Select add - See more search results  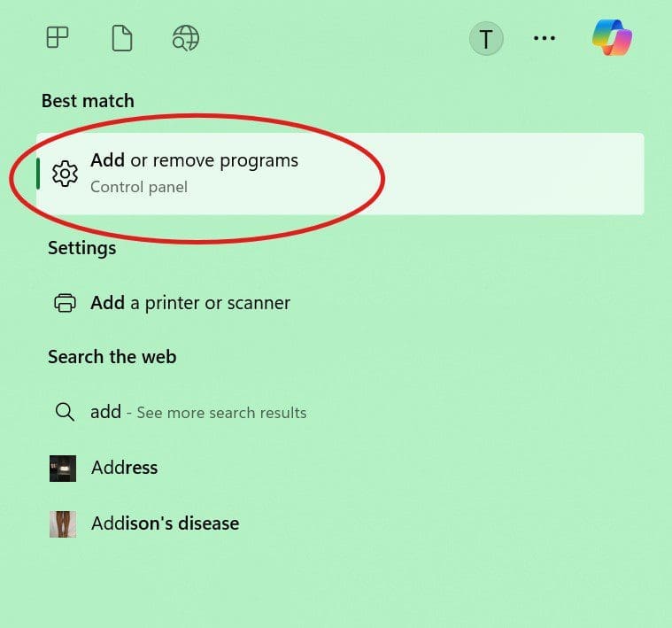198,413
